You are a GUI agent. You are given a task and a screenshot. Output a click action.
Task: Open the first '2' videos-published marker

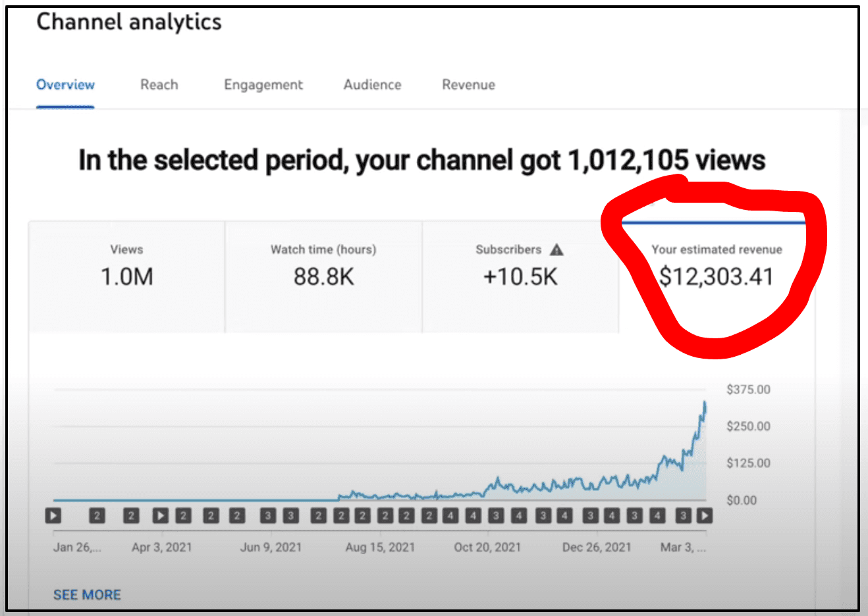pyautogui.click(x=97, y=515)
